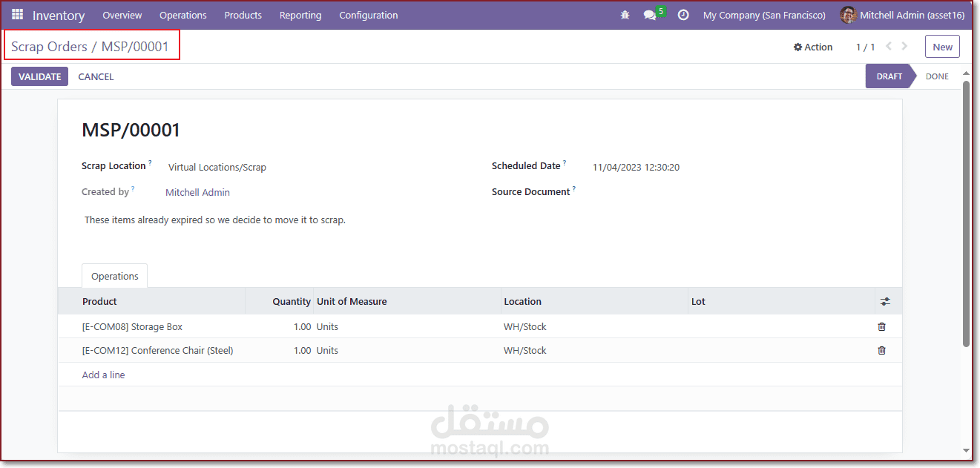Viewport: 980px width, 468px height.
Task: Click WH/Stock location of Conference Chair
Action: tap(525, 350)
